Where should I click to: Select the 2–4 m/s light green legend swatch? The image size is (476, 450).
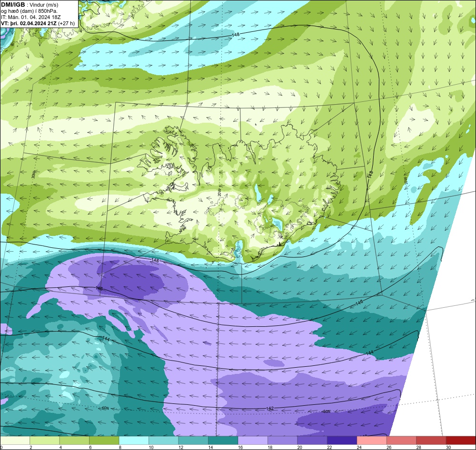point(45,440)
